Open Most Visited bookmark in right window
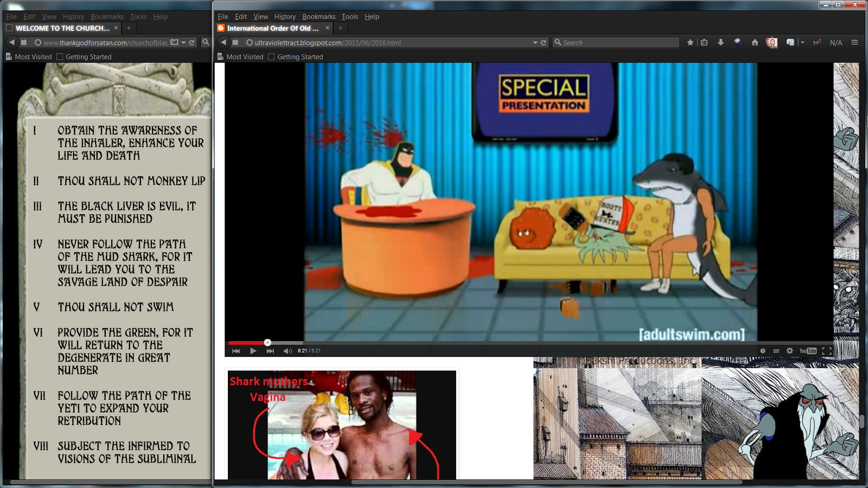This screenshot has width=868, height=488. (x=240, y=57)
